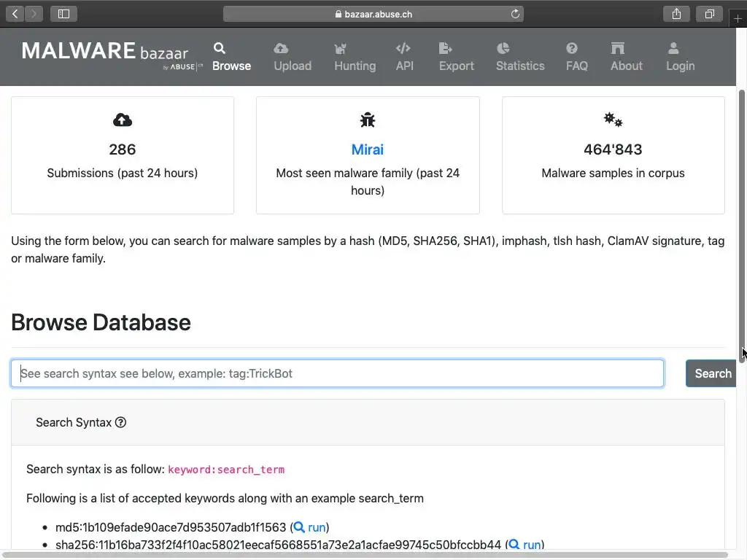Open the Upload cloud icon
This screenshot has height=560, width=747.
click(281, 49)
